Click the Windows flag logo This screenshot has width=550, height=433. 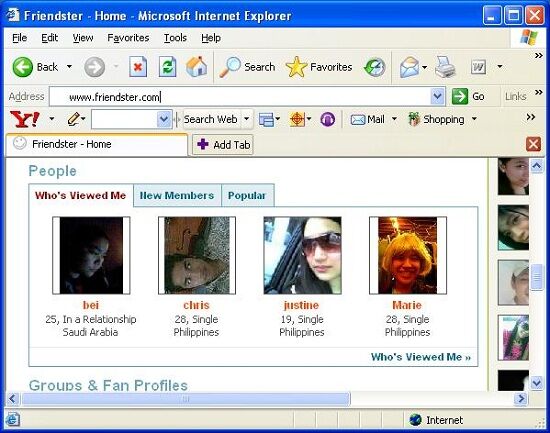529,37
